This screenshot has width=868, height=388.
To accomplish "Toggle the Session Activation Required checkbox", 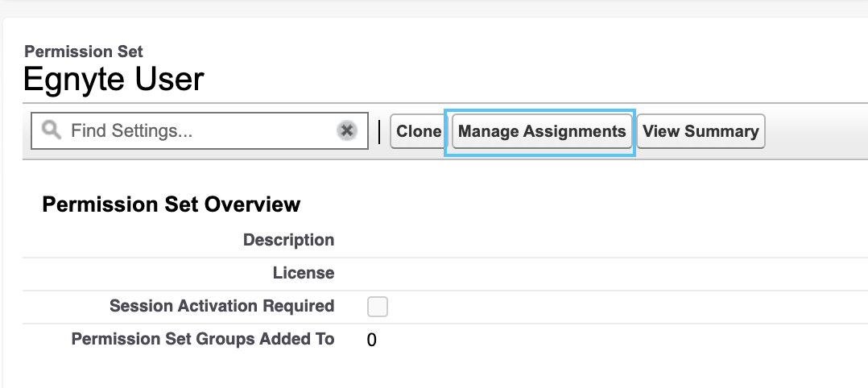I will tap(378, 307).
